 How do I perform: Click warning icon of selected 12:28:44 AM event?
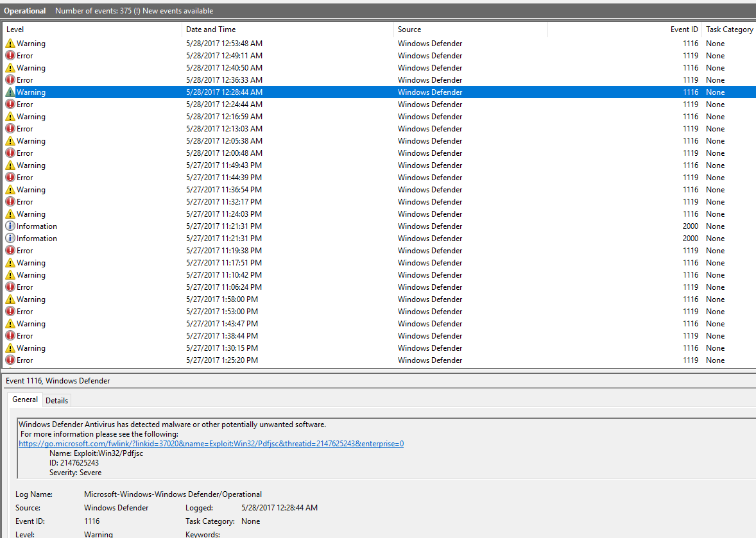10,92
